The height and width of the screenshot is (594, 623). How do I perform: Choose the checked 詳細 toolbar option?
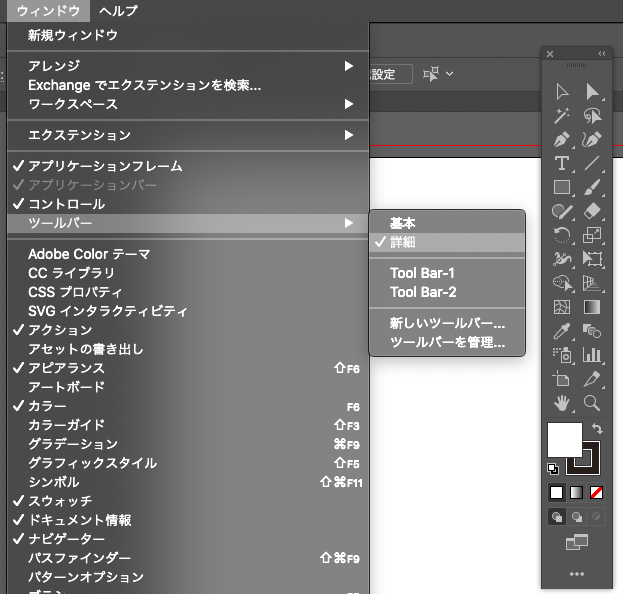pos(447,242)
